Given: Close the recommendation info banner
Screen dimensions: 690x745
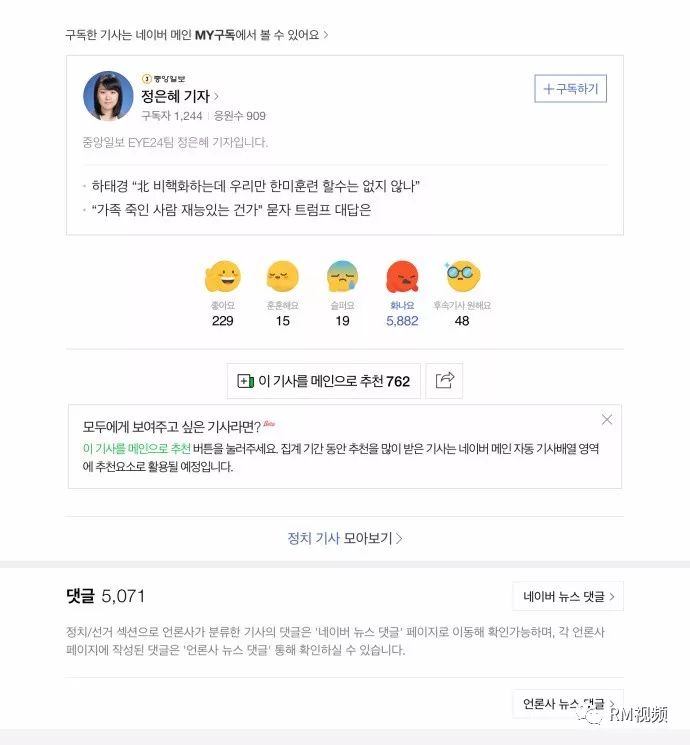Looking at the screenshot, I should 607,420.
